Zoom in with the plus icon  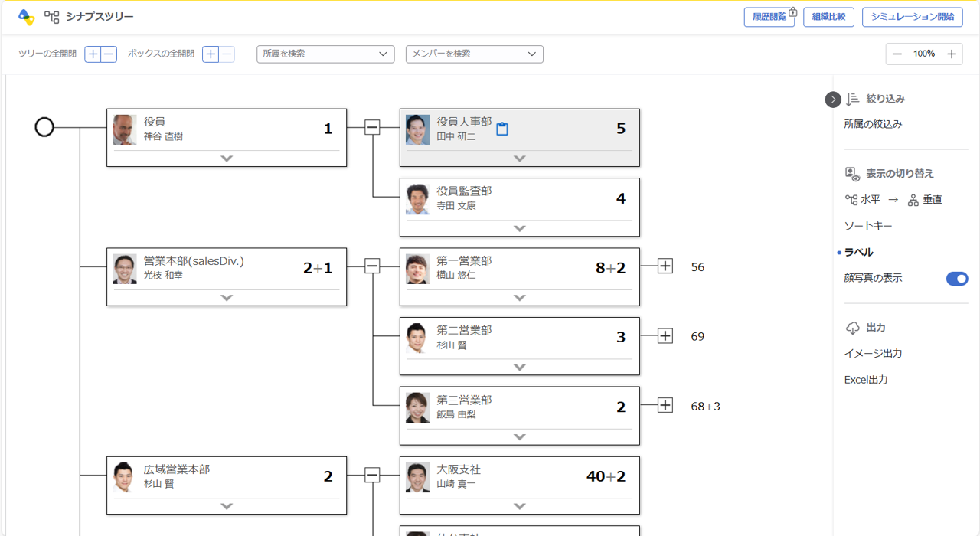(951, 54)
